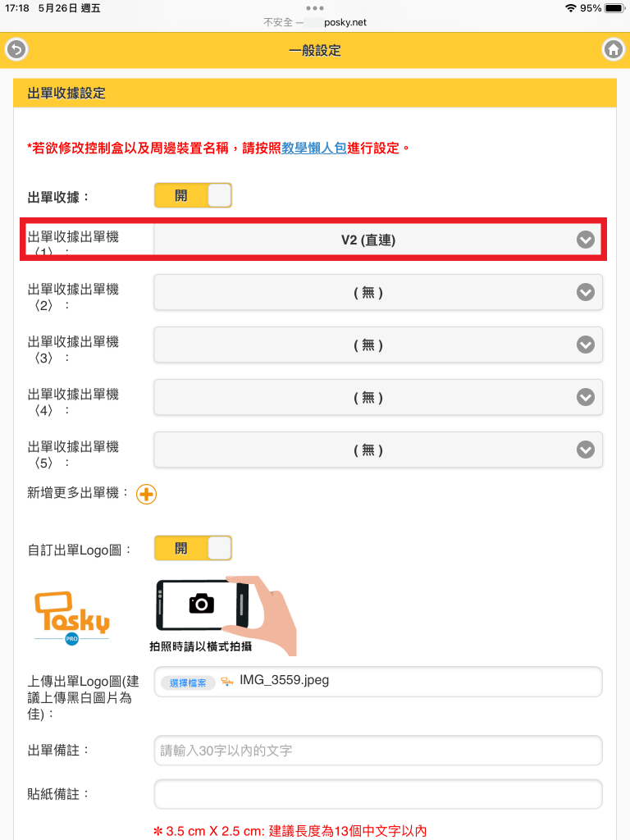Tap the back arrow icon in header
The image size is (630, 840).
(x=16, y=50)
